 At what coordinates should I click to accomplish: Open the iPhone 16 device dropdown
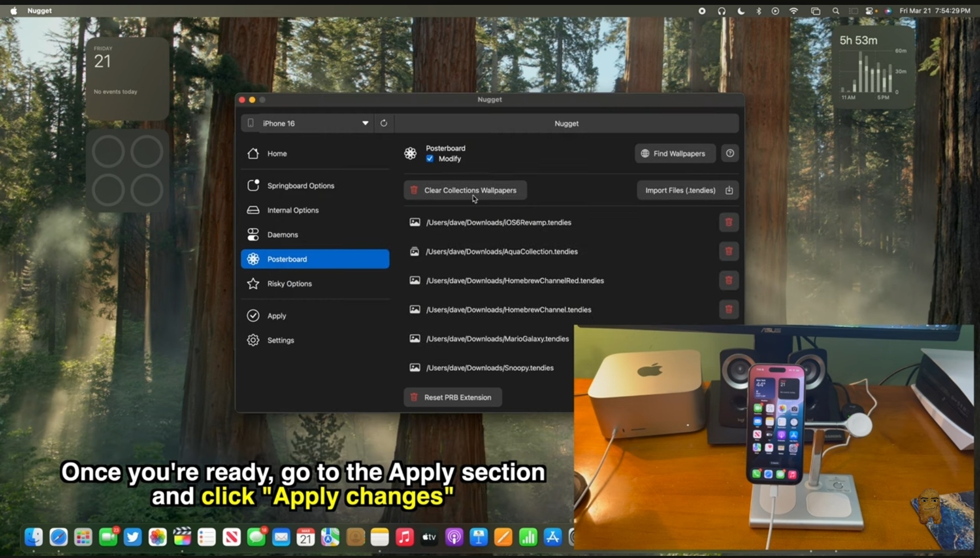click(308, 124)
